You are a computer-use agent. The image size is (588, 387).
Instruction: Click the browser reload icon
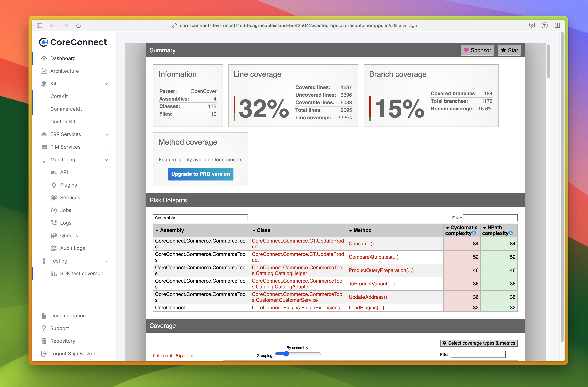78,25
